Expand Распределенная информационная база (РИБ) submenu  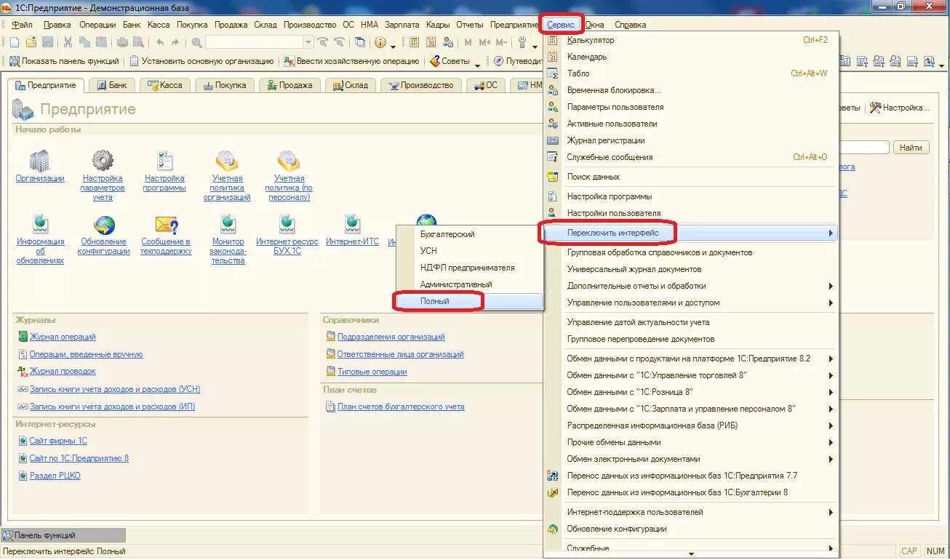click(x=830, y=425)
